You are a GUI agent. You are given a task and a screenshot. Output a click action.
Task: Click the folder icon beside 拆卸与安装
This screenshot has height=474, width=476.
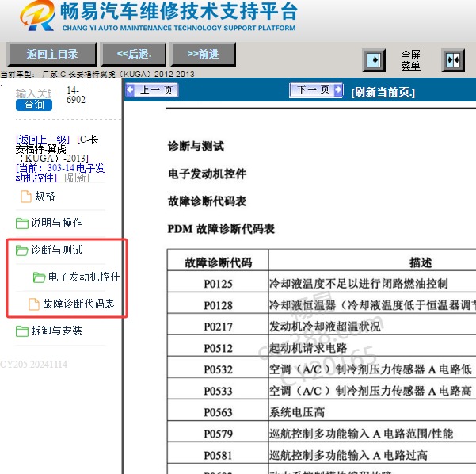point(22,331)
